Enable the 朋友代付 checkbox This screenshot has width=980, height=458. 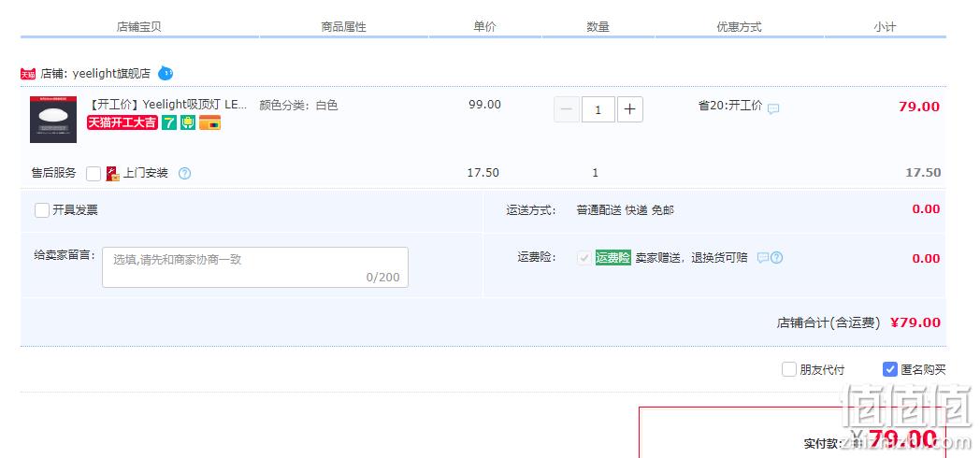coord(788,369)
